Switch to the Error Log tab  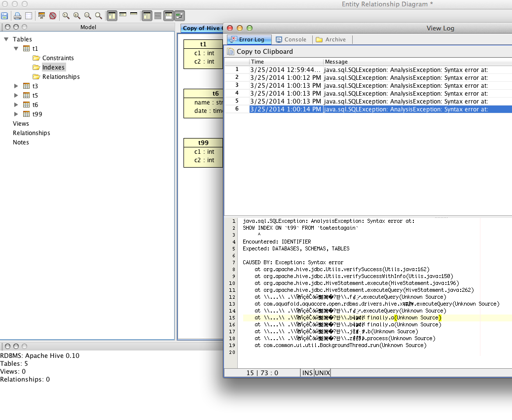click(x=249, y=39)
